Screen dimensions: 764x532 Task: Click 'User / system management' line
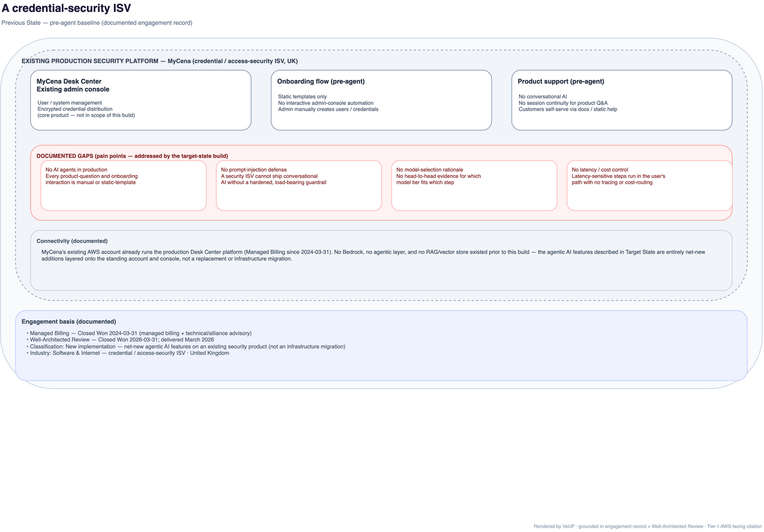pyautogui.click(x=70, y=103)
